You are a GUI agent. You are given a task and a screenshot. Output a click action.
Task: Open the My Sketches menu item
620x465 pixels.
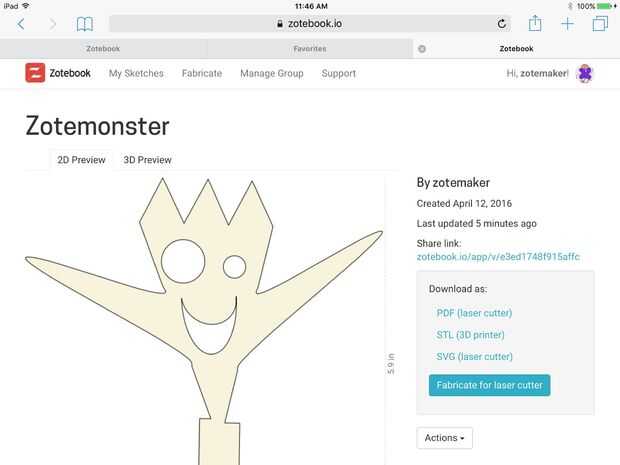tap(136, 73)
